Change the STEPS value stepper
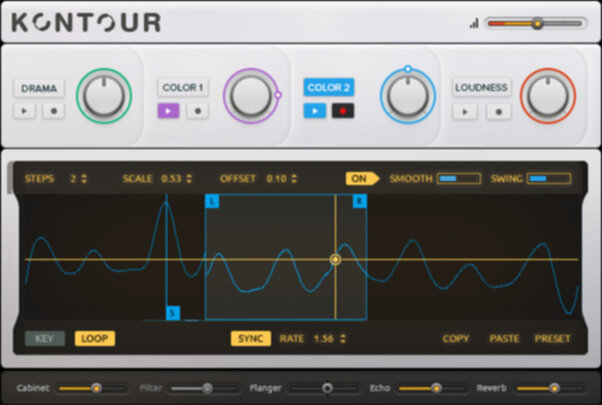602x405 pixels. [x=84, y=179]
